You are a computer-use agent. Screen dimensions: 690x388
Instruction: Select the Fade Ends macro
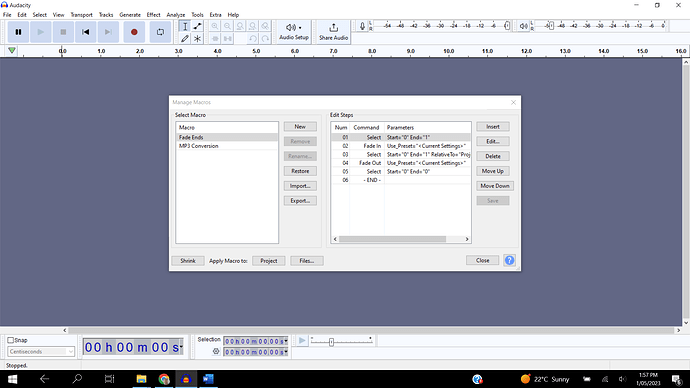[227, 137]
